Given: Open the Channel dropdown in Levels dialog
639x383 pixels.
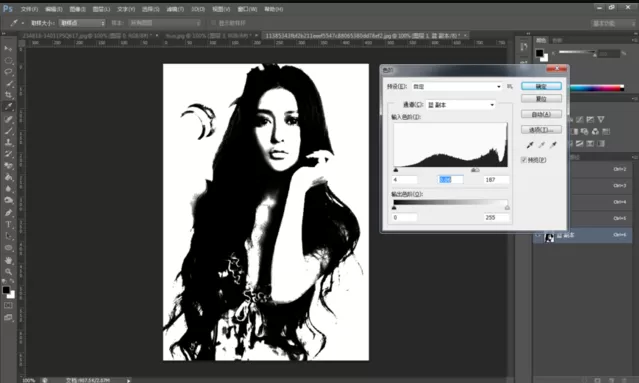Looking at the screenshot, I should point(461,105).
